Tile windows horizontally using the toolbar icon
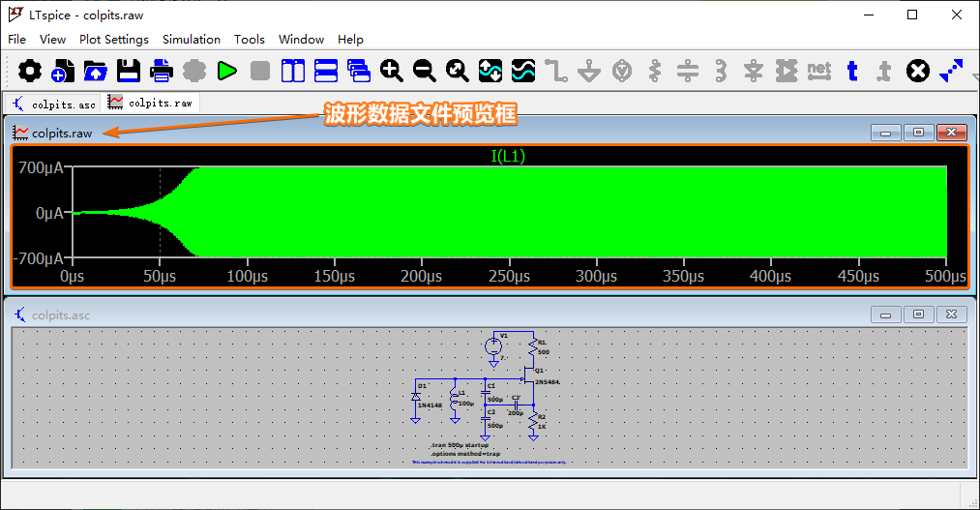Image resolution: width=980 pixels, height=510 pixels. [x=326, y=71]
